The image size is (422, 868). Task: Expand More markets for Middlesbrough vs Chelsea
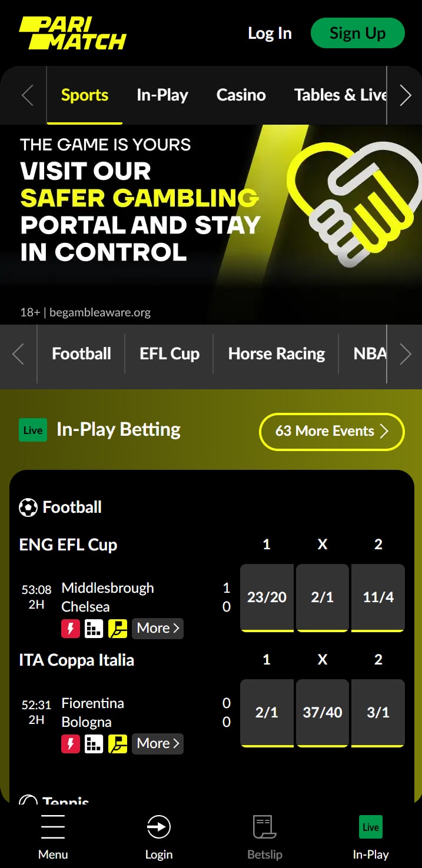click(x=158, y=629)
